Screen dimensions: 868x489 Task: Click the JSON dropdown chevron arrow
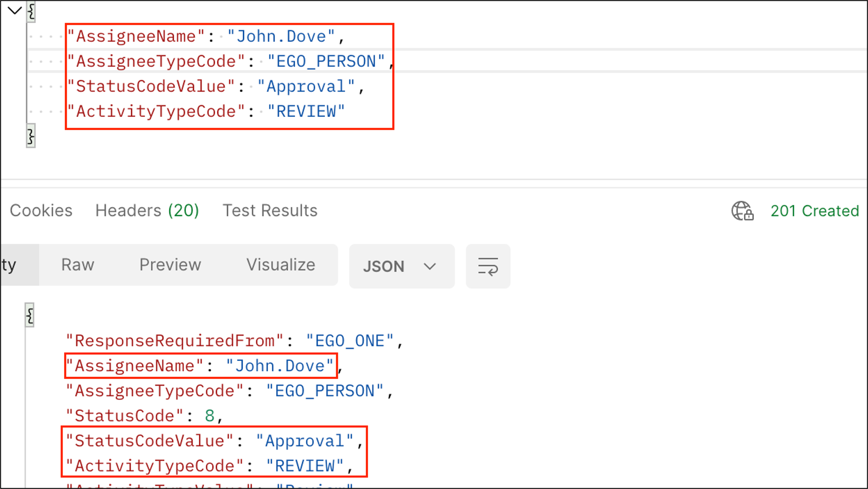tap(429, 266)
